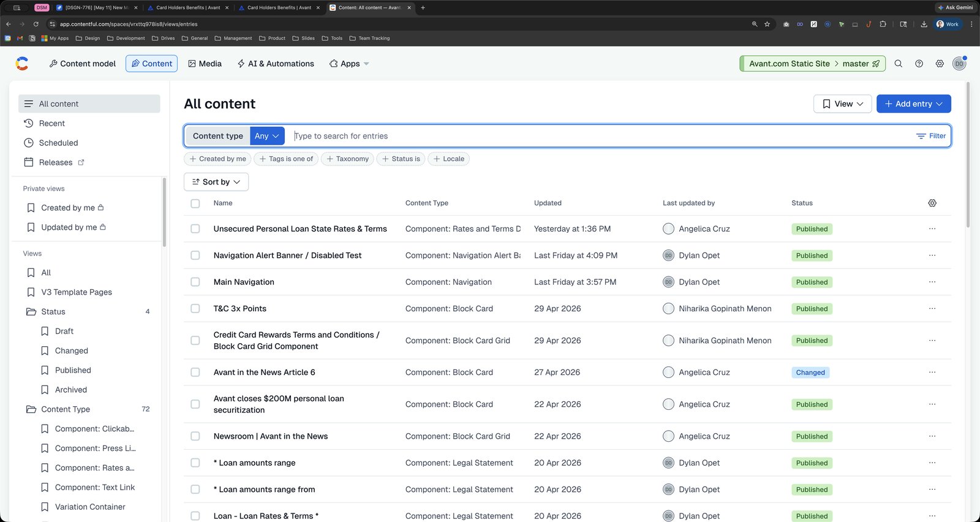This screenshot has width=980, height=522.
Task: Open the Apps dropdown menu
Action: pyautogui.click(x=349, y=64)
